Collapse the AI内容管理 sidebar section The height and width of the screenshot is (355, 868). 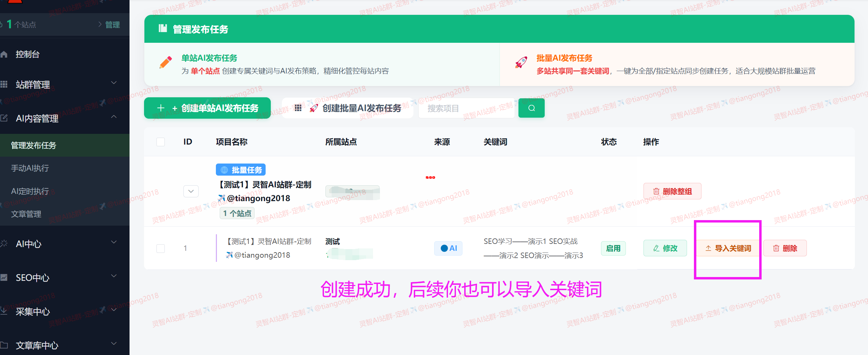(114, 117)
